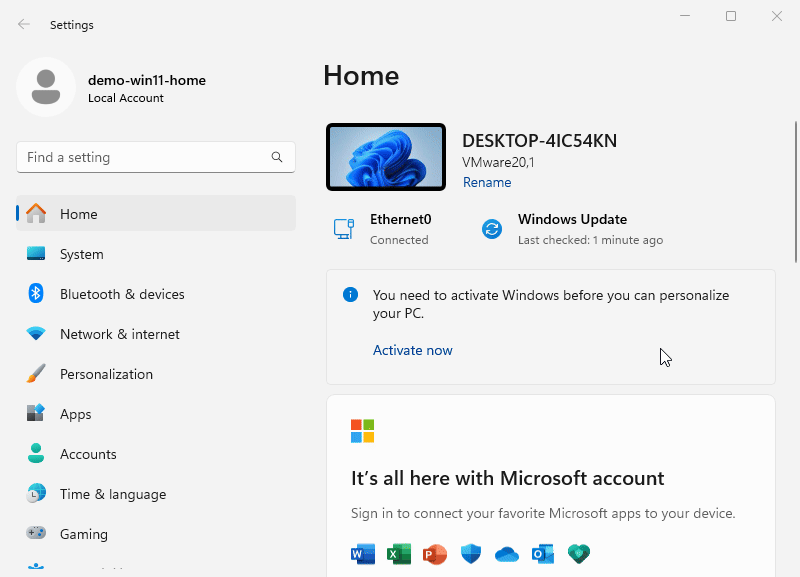Screen dimensions: 800x577
Task: Focus the Find a setting search box
Action: [156, 157]
